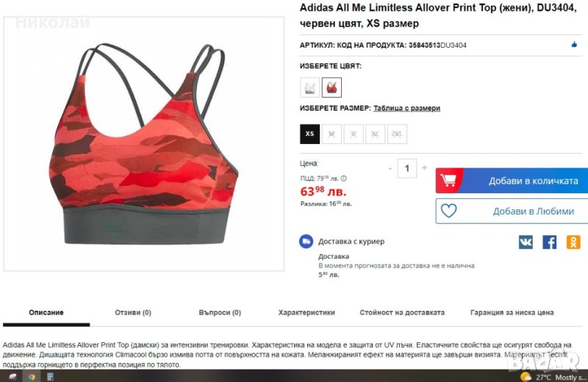
Task: Share product on VK
Action: (526, 242)
